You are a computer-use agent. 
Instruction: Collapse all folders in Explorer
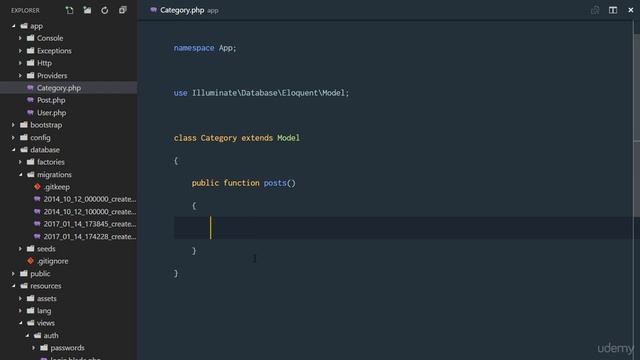tap(122, 10)
